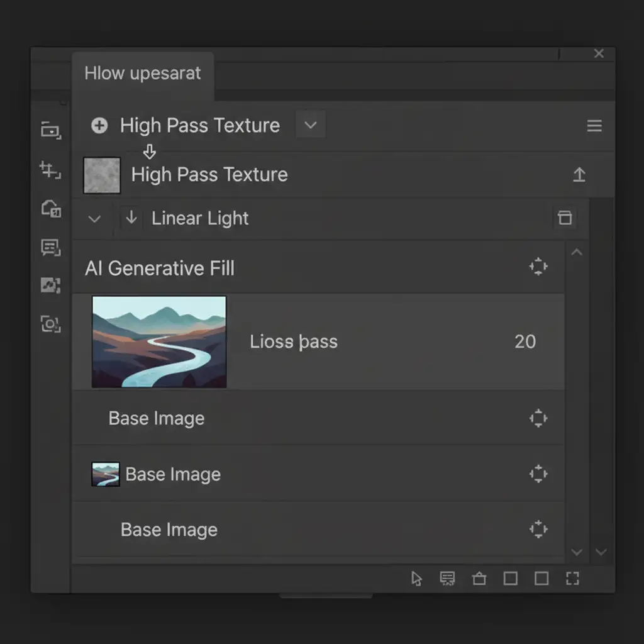This screenshot has width=644, height=644.
Task: Click the scroll down chevron at list bottom
Action: pyautogui.click(x=577, y=552)
